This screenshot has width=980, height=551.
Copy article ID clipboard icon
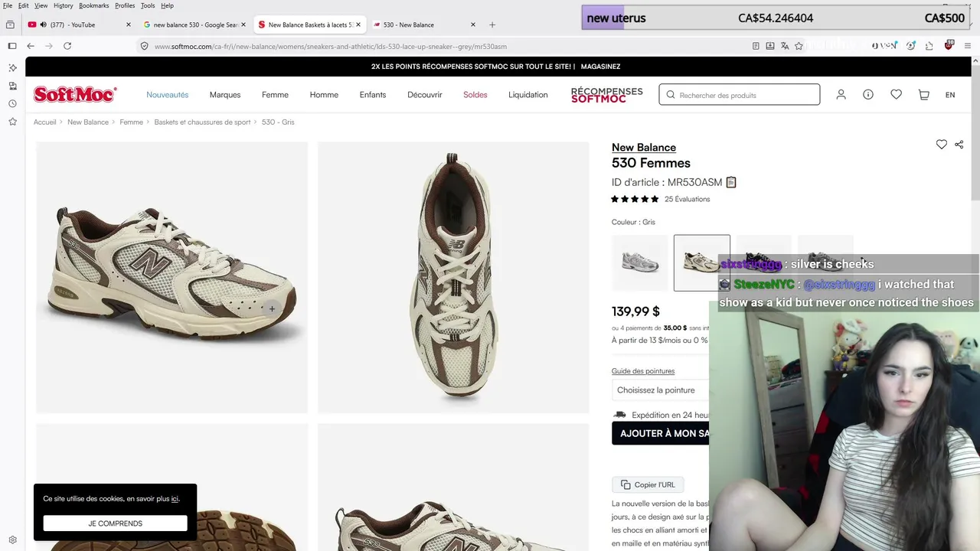pyautogui.click(x=731, y=182)
